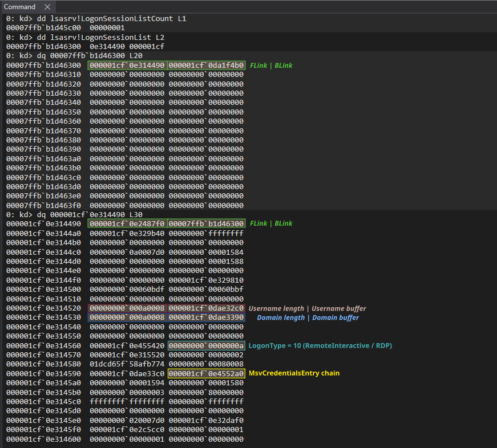
Task: Click the value 000001cf`0e315520
Action: click(x=127, y=355)
